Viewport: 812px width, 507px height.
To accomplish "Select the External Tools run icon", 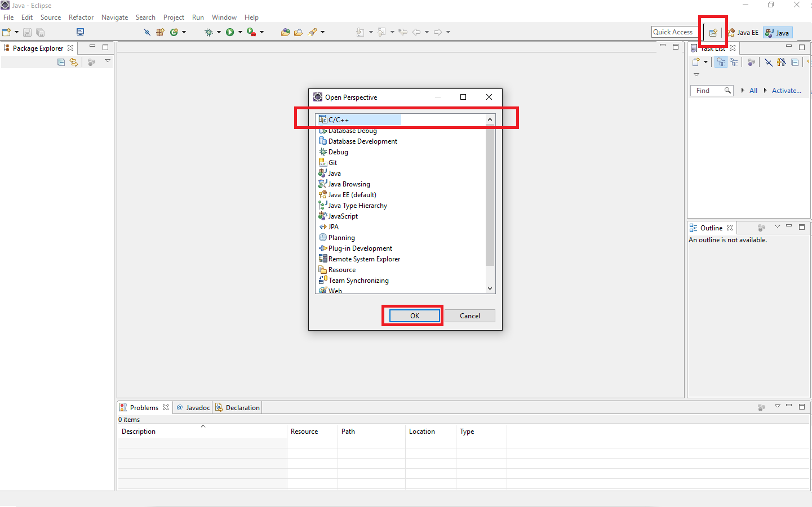I will point(251,32).
